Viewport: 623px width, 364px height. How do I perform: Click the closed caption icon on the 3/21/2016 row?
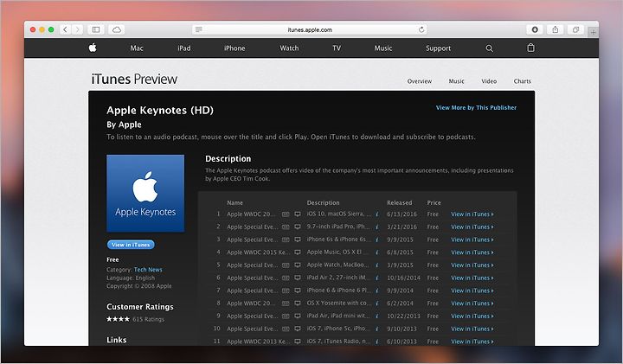coord(286,227)
